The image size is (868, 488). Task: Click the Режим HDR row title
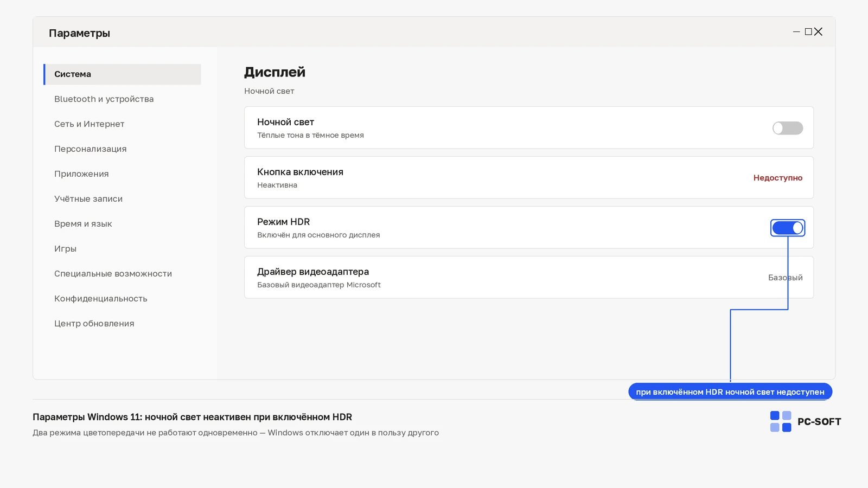click(283, 222)
